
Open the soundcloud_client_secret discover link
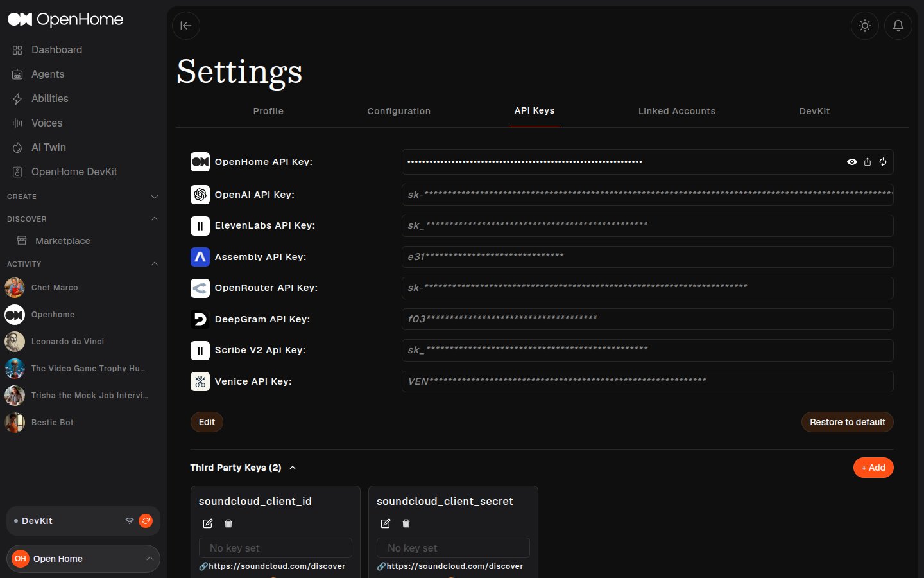click(x=454, y=566)
